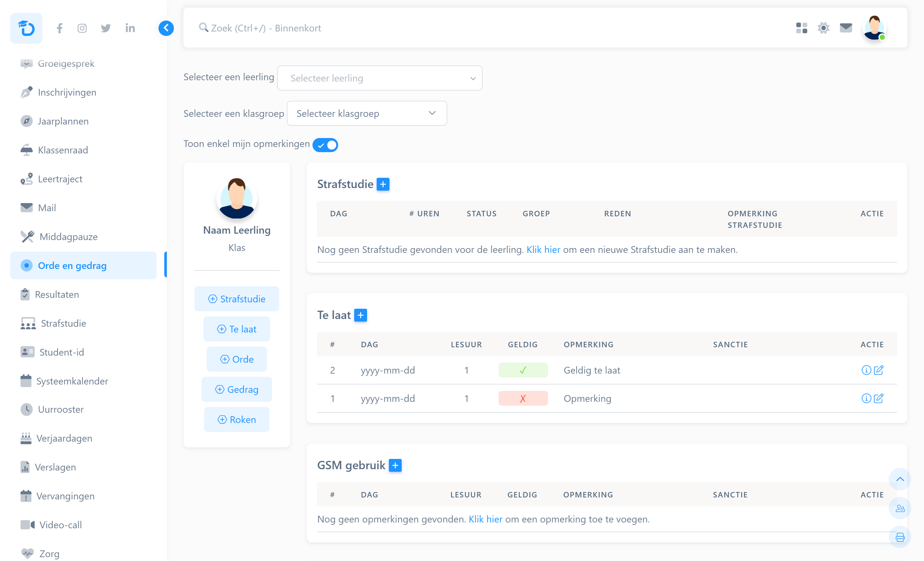The width and height of the screenshot is (924, 561).
Task: Toggle Toon enkel mijn opmerkingen switch
Action: [x=326, y=145]
